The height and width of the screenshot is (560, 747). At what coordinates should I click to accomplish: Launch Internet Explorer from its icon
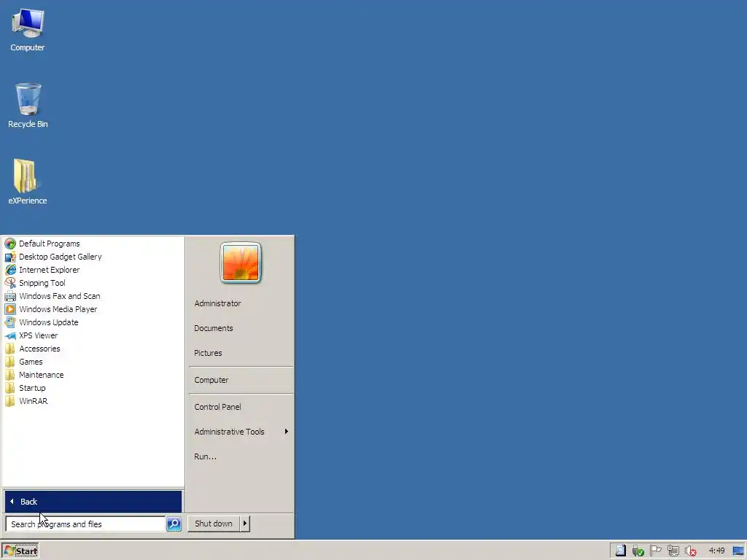coord(10,270)
